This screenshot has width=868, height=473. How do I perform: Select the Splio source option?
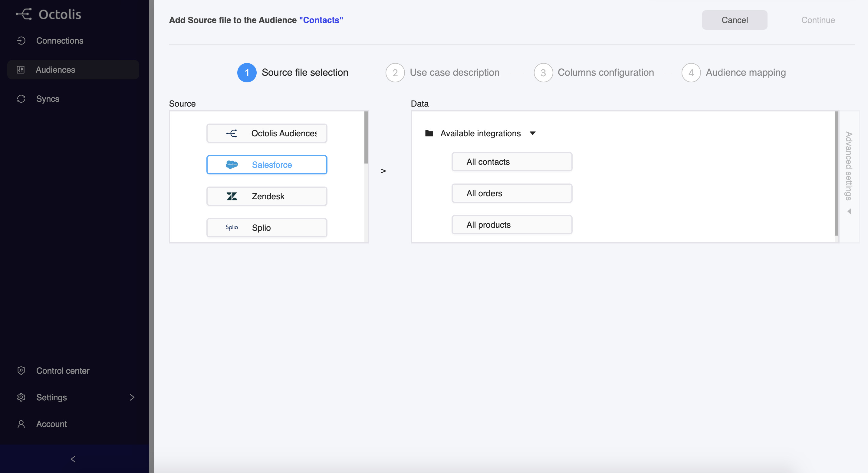(267, 227)
